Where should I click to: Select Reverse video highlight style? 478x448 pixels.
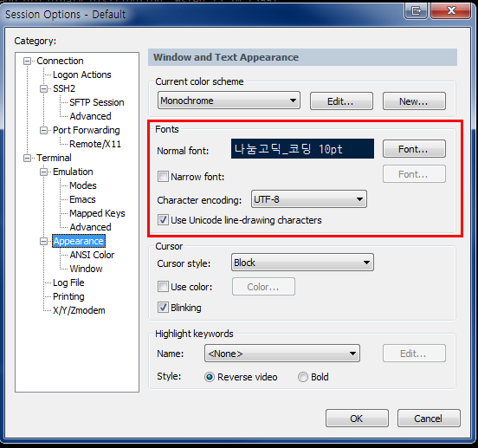point(210,377)
